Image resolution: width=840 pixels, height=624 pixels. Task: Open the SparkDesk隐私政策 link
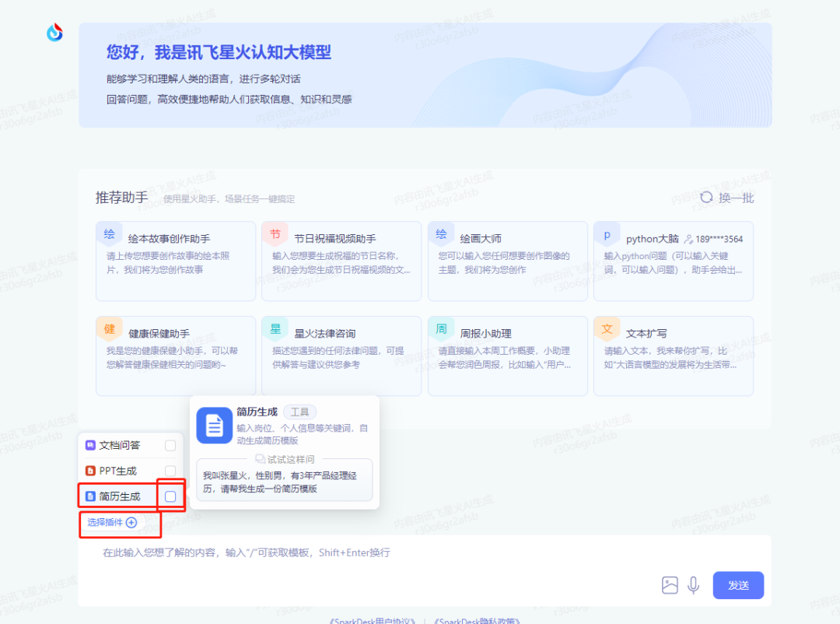point(478,621)
